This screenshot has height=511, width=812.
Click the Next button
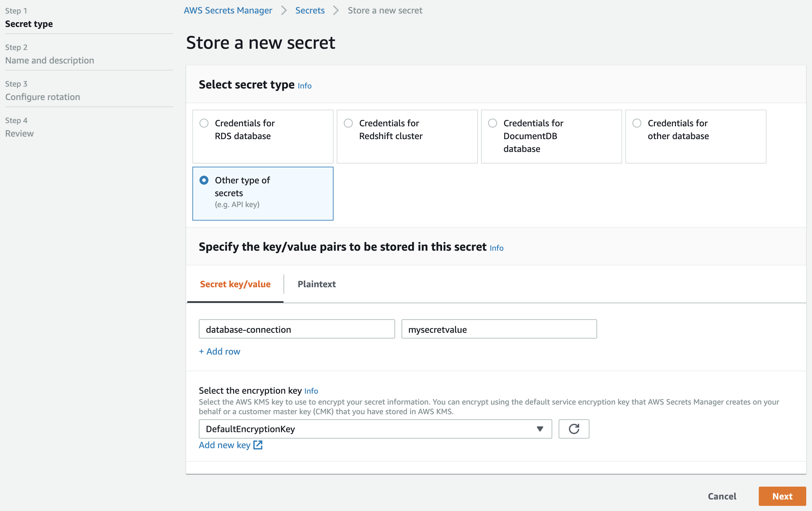(x=782, y=496)
